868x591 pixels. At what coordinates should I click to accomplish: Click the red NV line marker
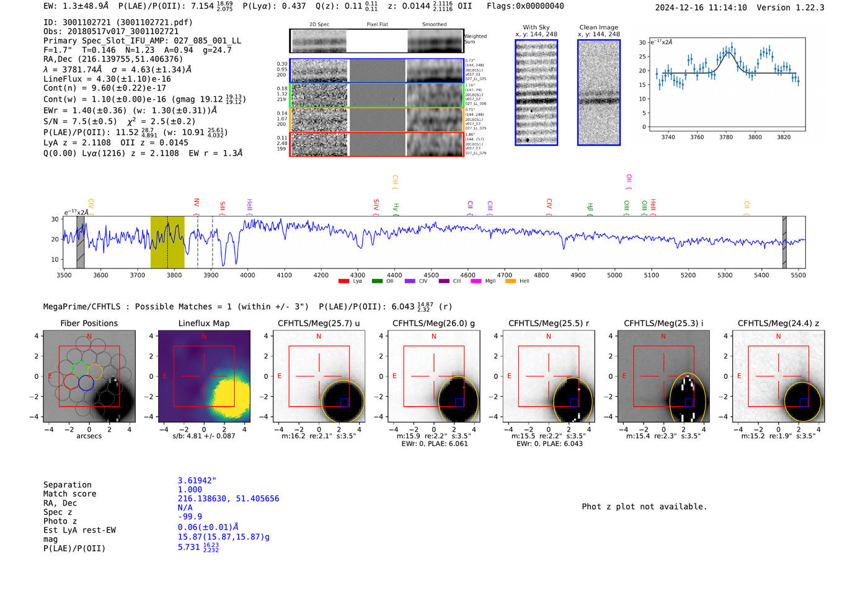tap(197, 207)
